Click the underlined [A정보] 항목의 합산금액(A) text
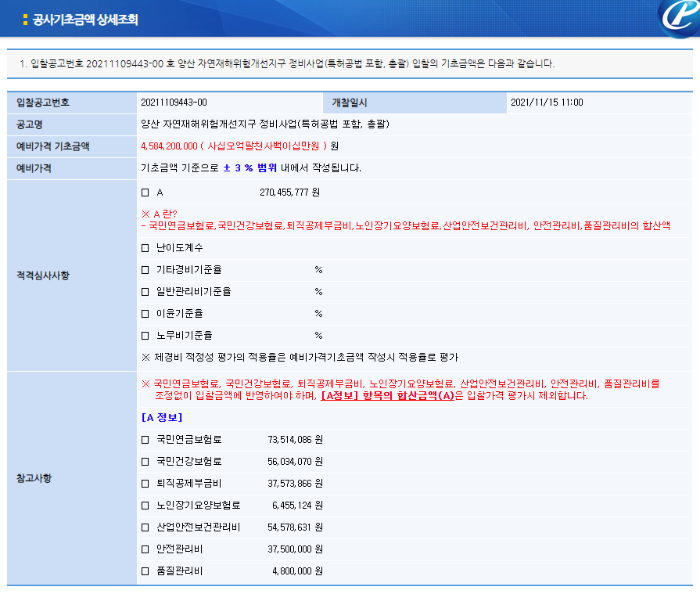Image resolution: width=700 pixels, height=594 pixels. click(x=387, y=396)
